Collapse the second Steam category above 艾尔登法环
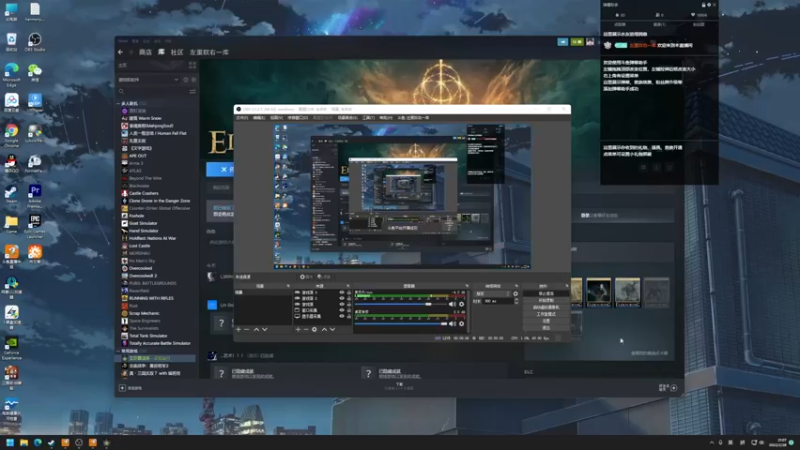 pos(119,351)
